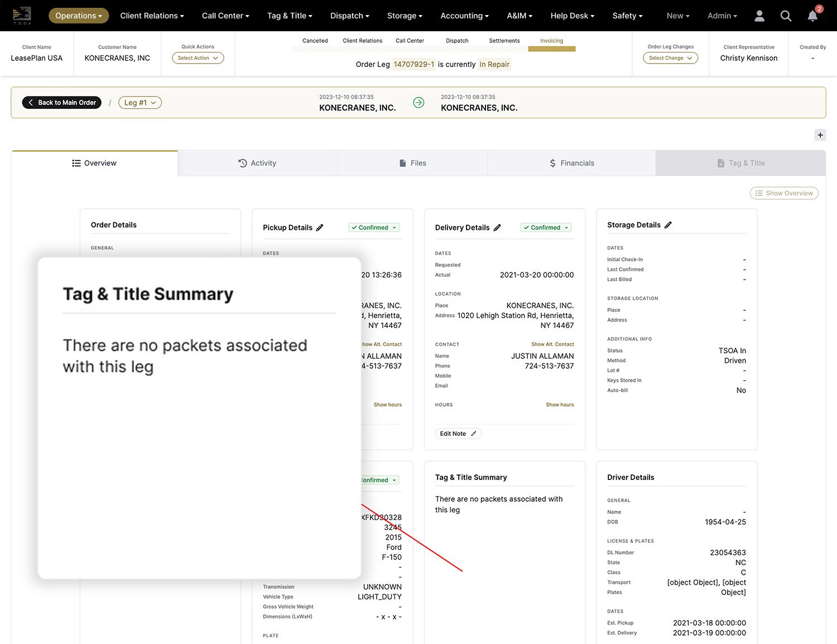Open the Accounting menu
This screenshot has height=644, width=837.
[464, 16]
